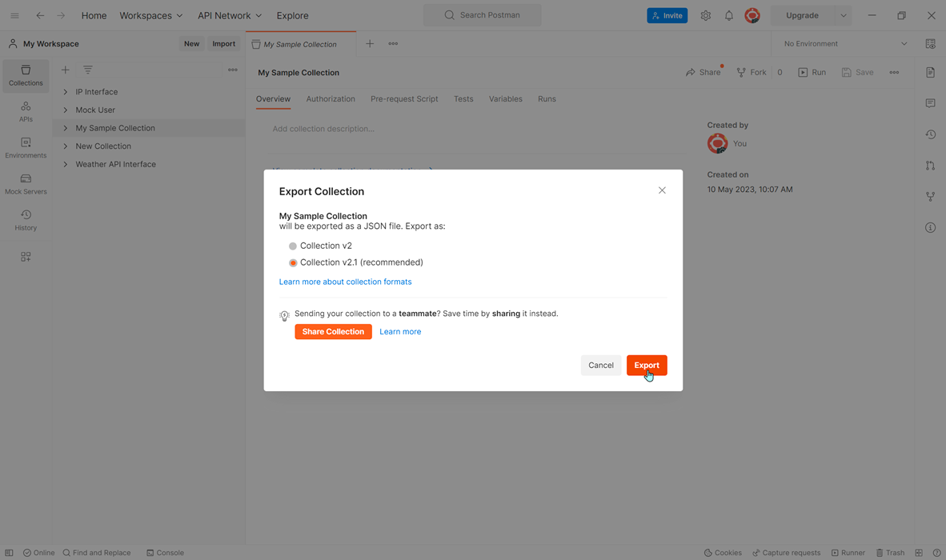Open the hamburger menu icon
The image size is (946, 560).
pyautogui.click(x=14, y=16)
